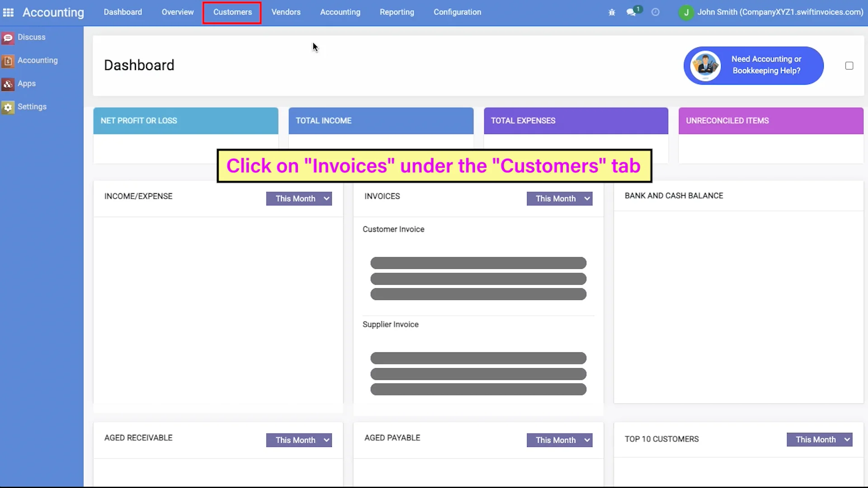
Task: Open the Dashboard menu item
Action: pos(123,12)
